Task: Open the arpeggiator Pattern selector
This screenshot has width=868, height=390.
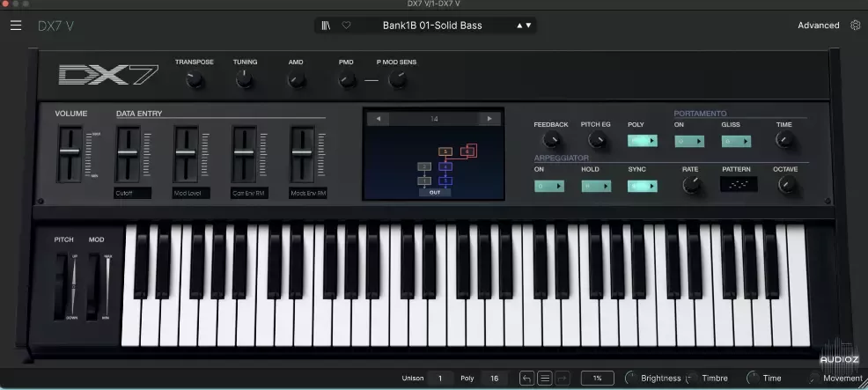Action: point(736,185)
